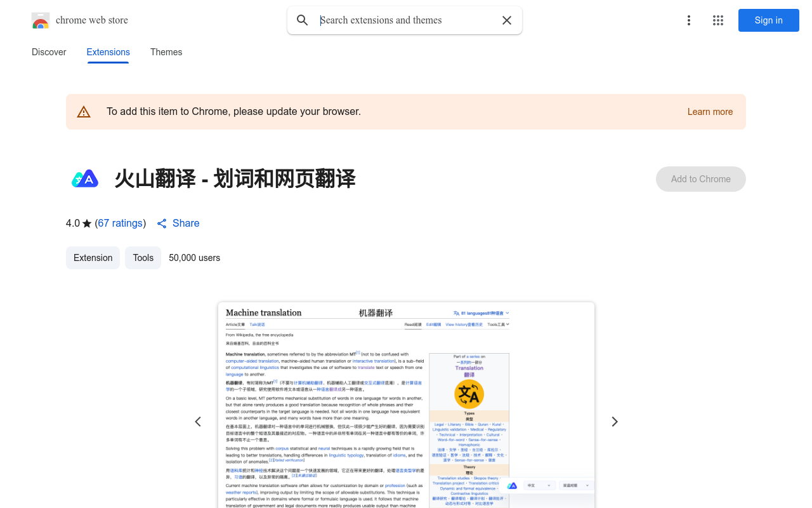Show the previous screenshot with the left arrow
812x508 pixels.
pos(198,421)
